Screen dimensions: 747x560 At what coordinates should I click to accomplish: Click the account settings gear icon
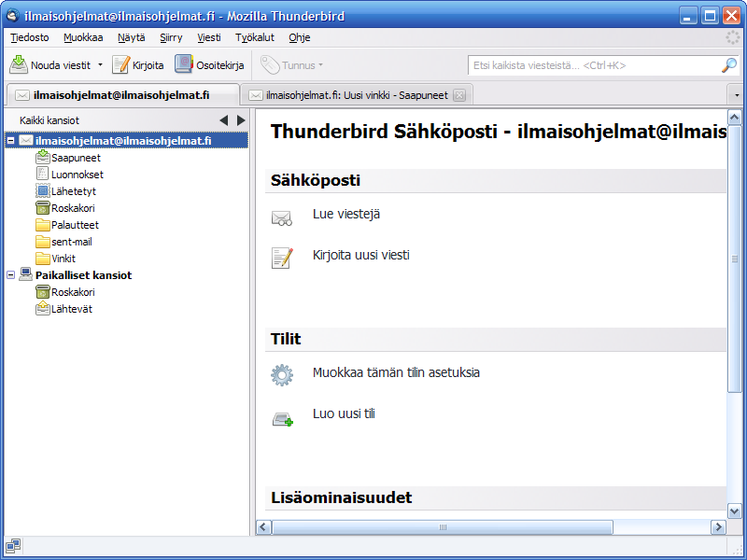282,375
